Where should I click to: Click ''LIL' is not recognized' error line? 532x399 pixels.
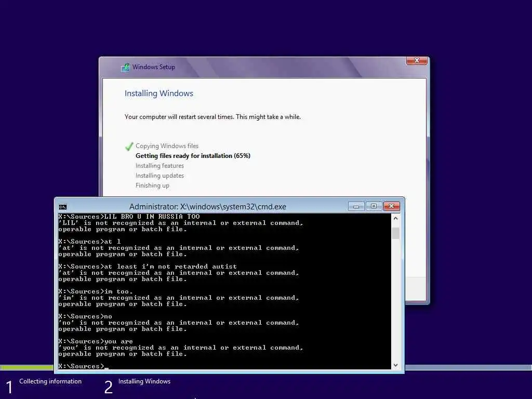(x=180, y=223)
